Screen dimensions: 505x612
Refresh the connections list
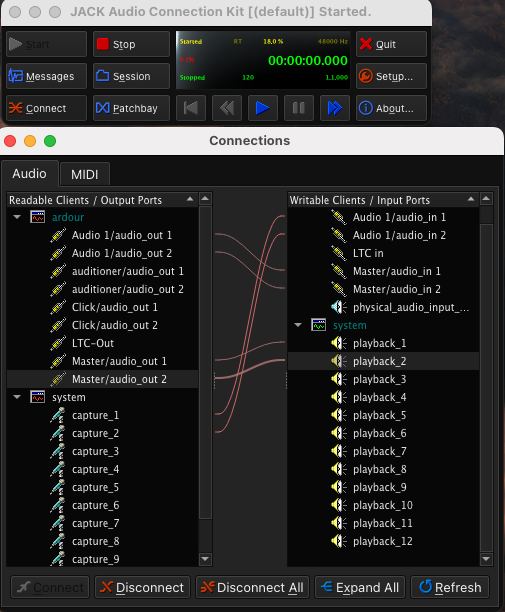tap(450, 587)
